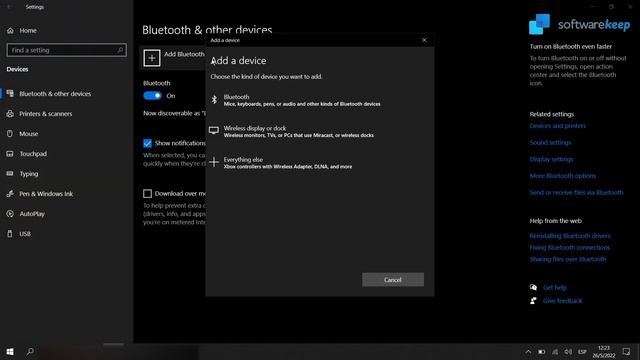
Task: Click the Give feedback person icon
Action: [x=533, y=301]
